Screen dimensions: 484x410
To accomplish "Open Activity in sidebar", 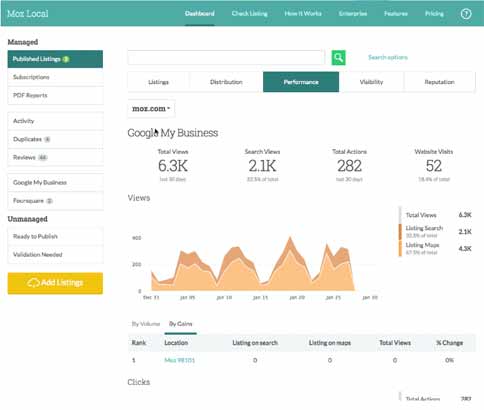I will (55, 121).
